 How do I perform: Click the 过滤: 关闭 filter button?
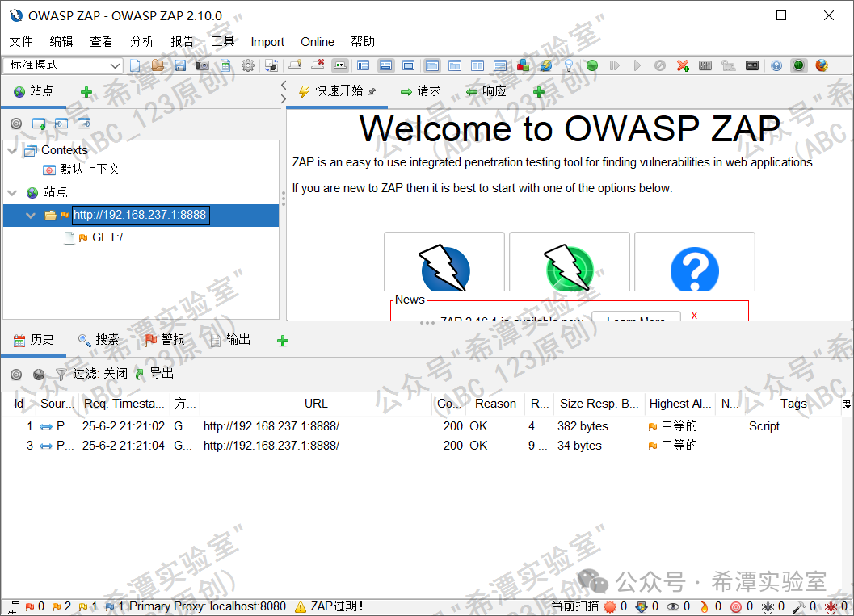pyautogui.click(x=92, y=373)
